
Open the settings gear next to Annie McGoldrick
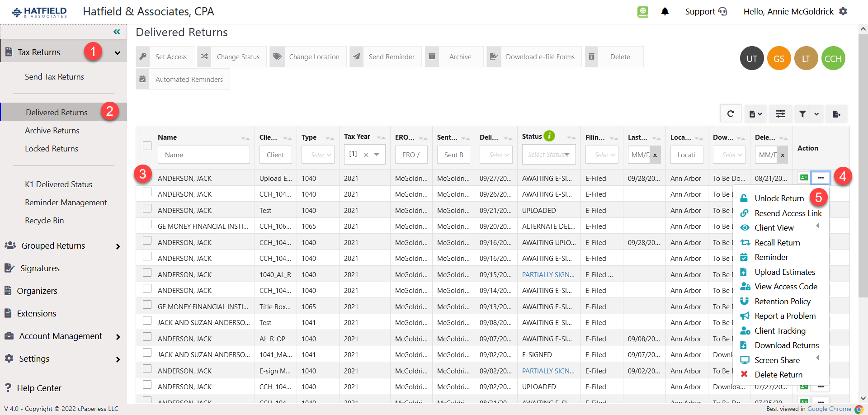tap(844, 11)
